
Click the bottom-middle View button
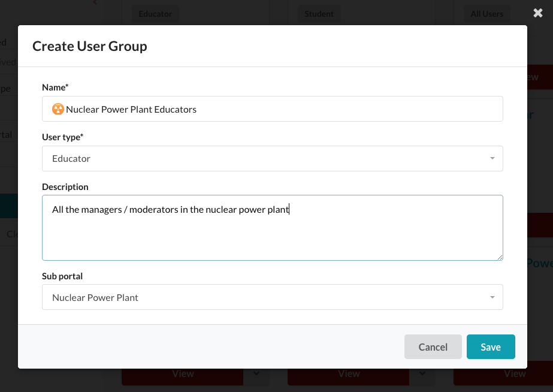(x=349, y=374)
